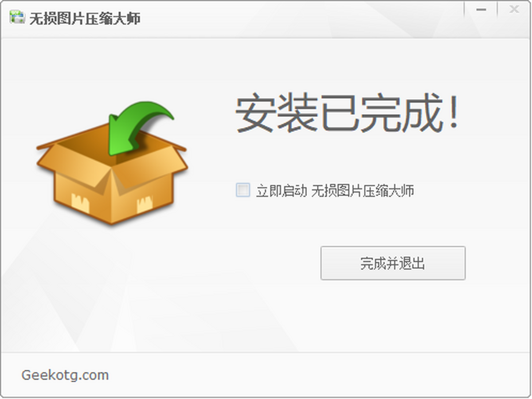Close the installer with the X button
The height and width of the screenshot is (399, 532).
point(514,10)
